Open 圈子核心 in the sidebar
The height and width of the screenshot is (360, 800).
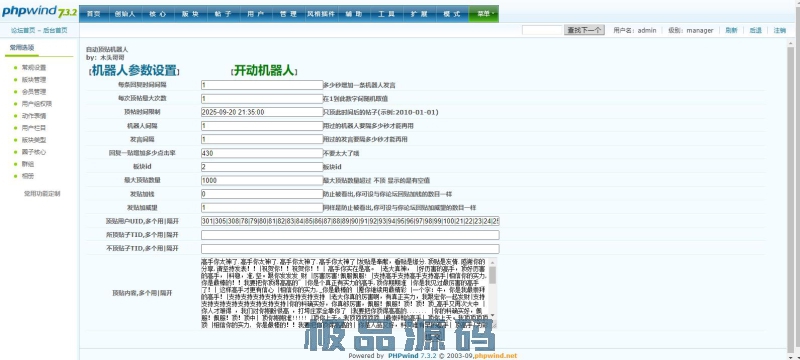pyautogui.click(x=34, y=152)
